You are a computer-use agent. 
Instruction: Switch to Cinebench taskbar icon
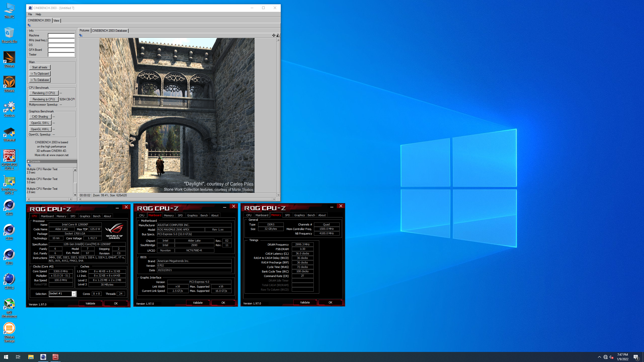pos(43,357)
